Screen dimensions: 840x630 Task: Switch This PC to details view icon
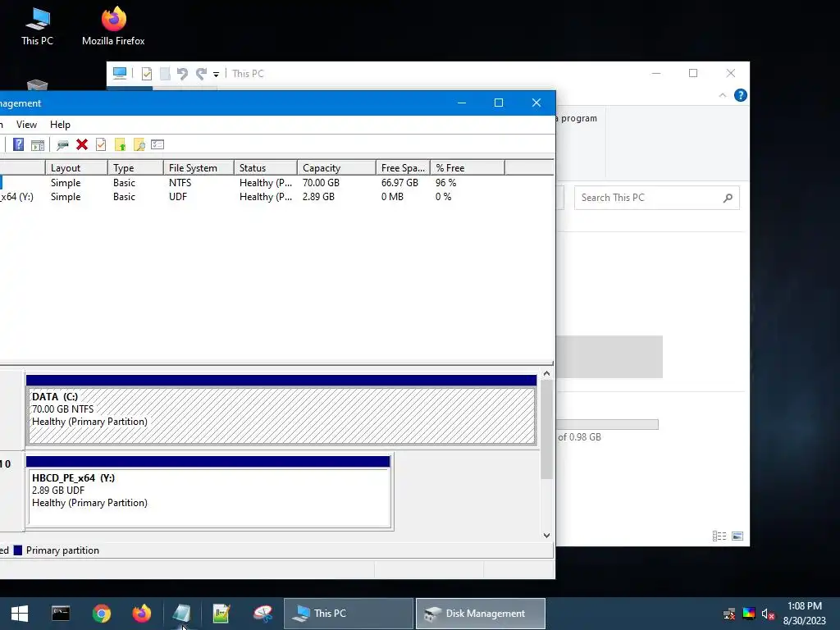719,536
